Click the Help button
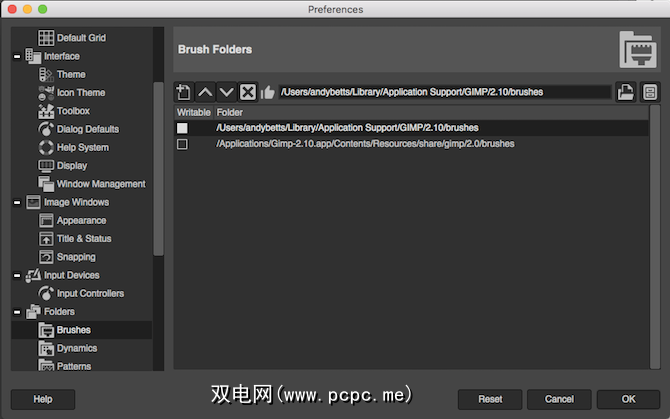 tap(43, 399)
